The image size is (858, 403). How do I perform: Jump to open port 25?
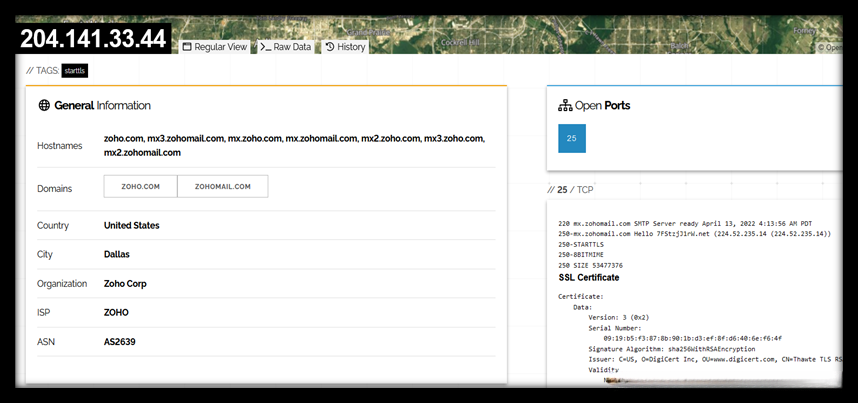point(571,138)
